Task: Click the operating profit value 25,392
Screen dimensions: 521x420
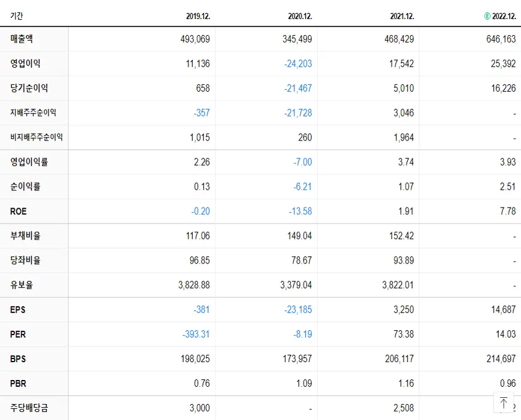Action: [x=503, y=64]
